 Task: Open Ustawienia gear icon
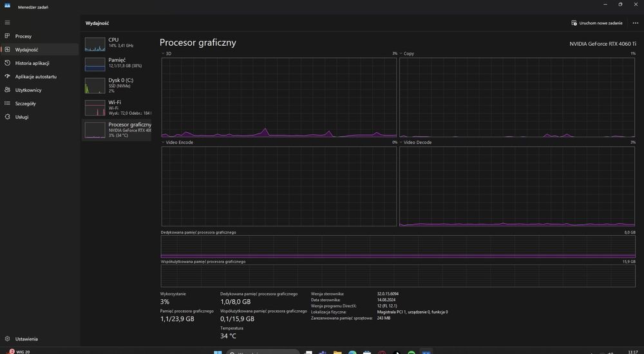pyautogui.click(x=7, y=339)
